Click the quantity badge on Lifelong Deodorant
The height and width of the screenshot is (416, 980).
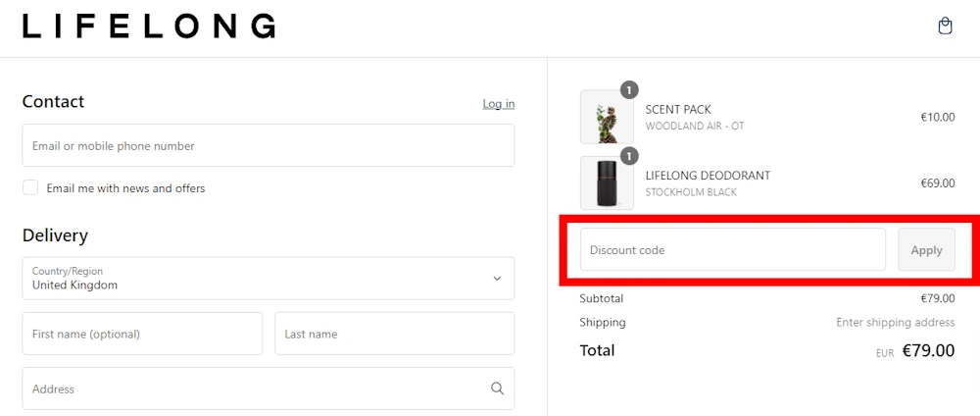pyautogui.click(x=629, y=156)
